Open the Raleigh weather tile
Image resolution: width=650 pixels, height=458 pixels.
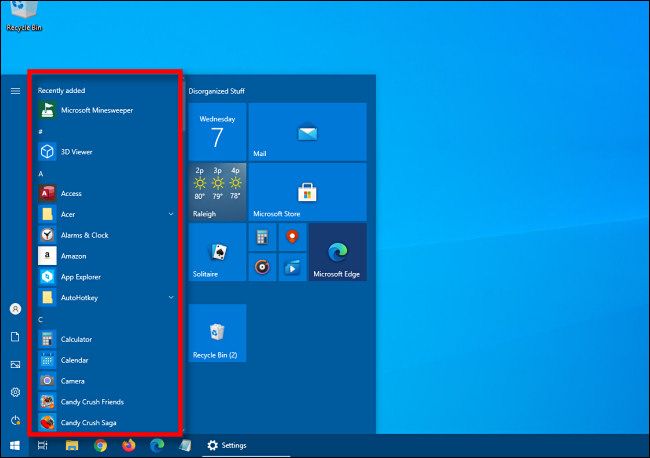click(217, 191)
